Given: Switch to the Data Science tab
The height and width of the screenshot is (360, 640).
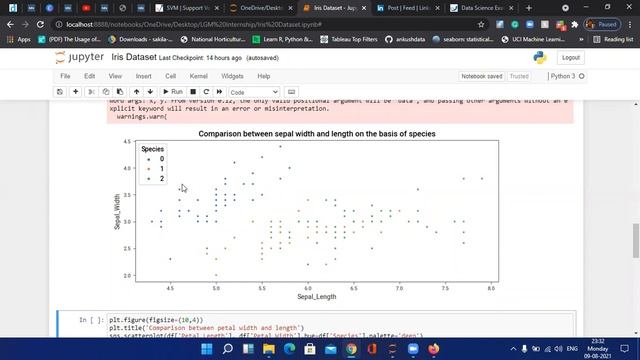Looking at the screenshot, I should (482, 8).
